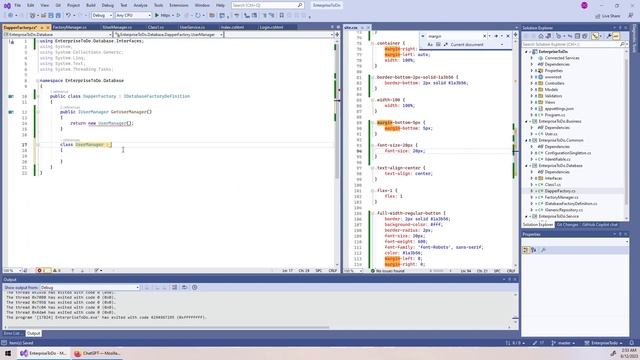Click the Save All toolbar icon
The width and height of the screenshot is (640, 360).
coord(58,16)
